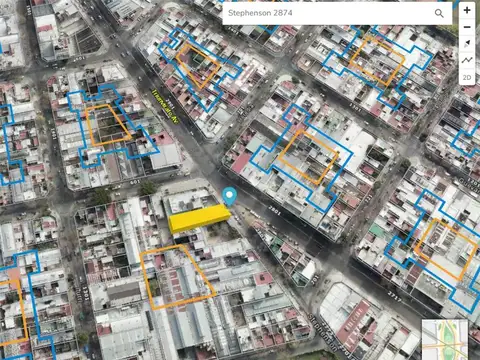Reset map orientation with the compass arrow

pos(467,43)
